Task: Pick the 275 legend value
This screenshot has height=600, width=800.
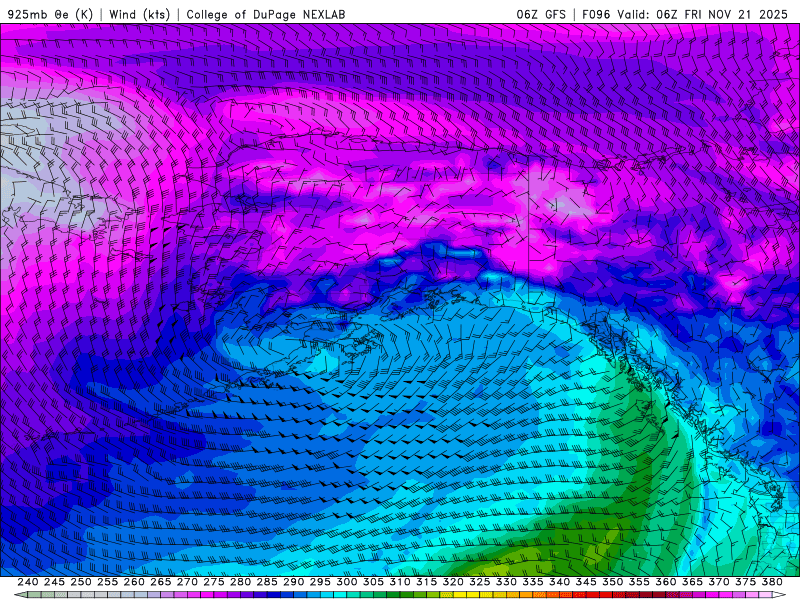Action: pyautogui.click(x=214, y=582)
